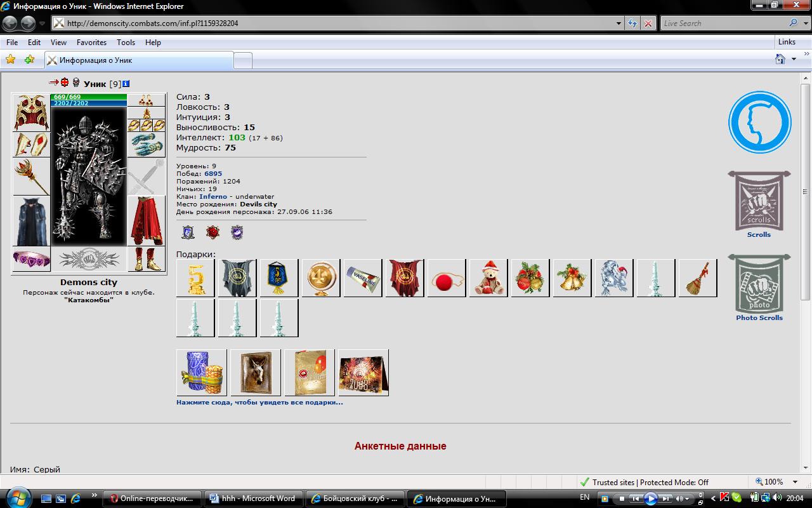Open the Windows Start button
The width and height of the screenshot is (812, 508).
tap(18, 497)
